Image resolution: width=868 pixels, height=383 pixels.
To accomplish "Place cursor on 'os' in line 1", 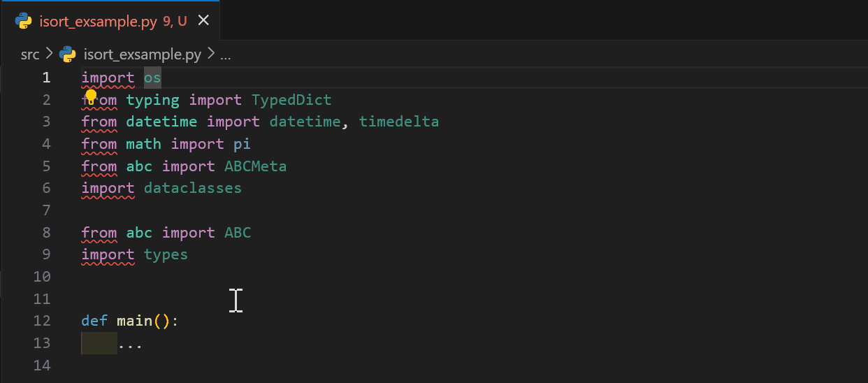I will [152, 78].
